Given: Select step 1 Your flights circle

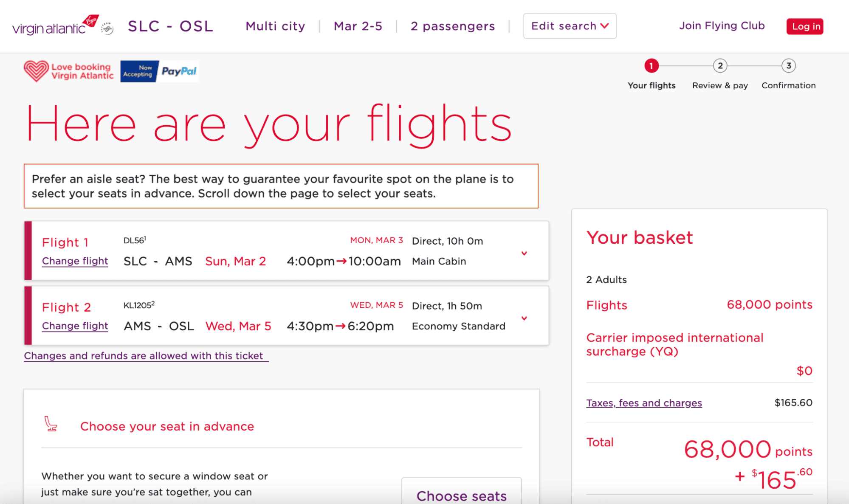Looking at the screenshot, I should 651,66.
